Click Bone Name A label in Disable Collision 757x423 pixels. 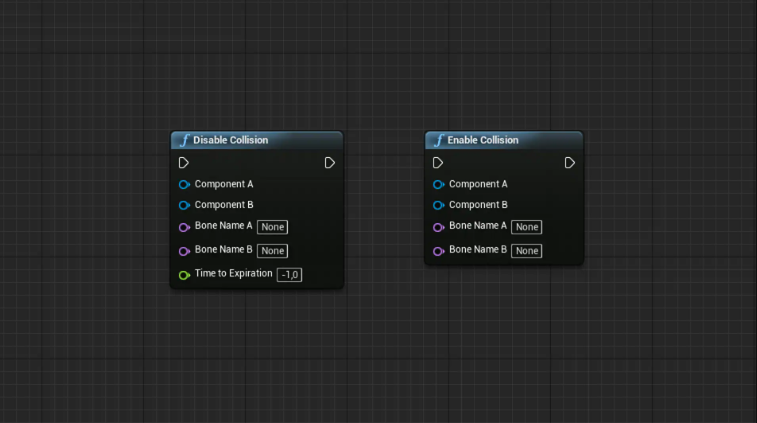(x=224, y=226)
